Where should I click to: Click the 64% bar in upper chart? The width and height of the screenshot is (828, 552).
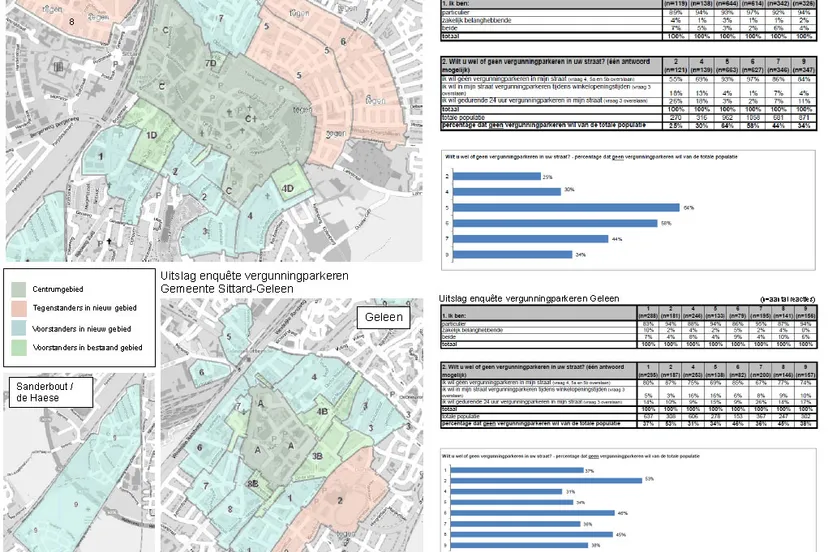click(567, 207)
